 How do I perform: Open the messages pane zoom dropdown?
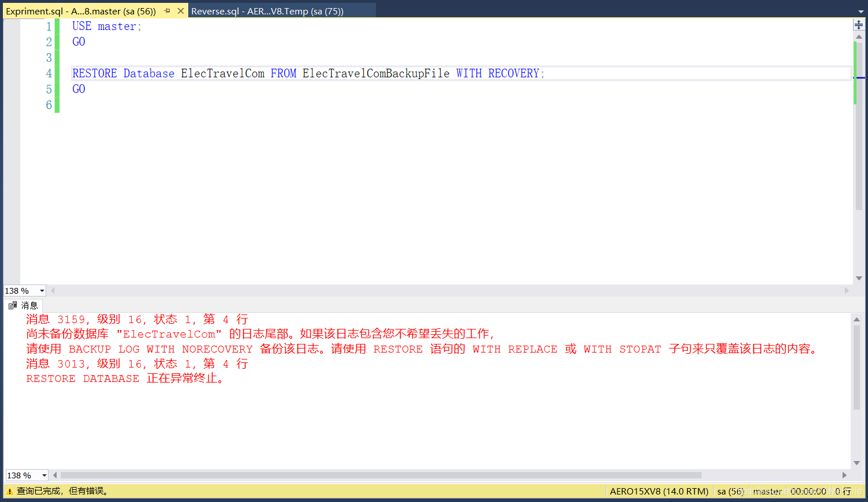pos(44,475)
